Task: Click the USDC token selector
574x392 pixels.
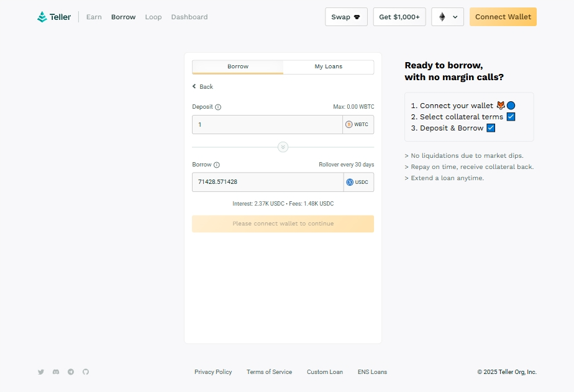Action: click(358, 182)
